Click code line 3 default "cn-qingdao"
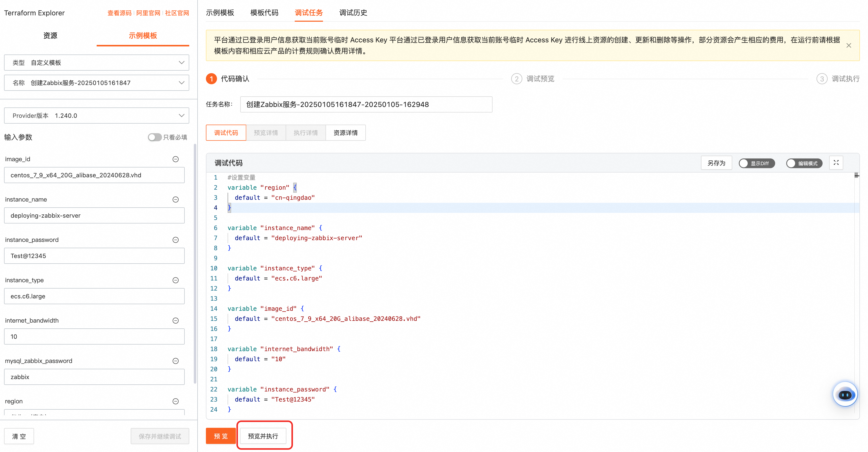This screenshot has width=868, height=452. (275, 198)
